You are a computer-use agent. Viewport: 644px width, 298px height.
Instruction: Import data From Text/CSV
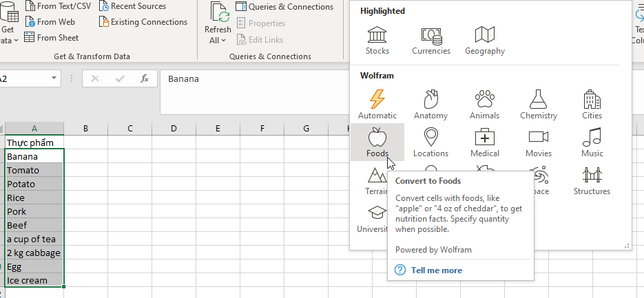click(57, 6)
